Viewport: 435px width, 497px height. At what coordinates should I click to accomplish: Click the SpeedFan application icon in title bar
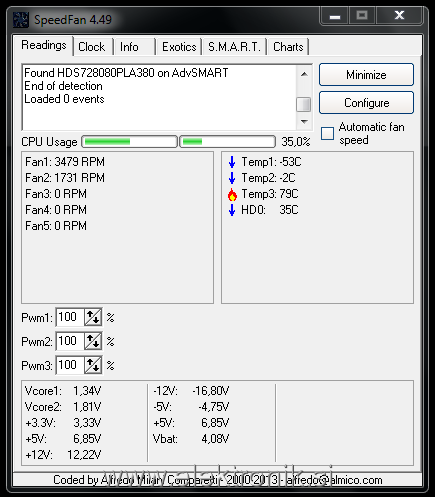click(x=21, y=20)
